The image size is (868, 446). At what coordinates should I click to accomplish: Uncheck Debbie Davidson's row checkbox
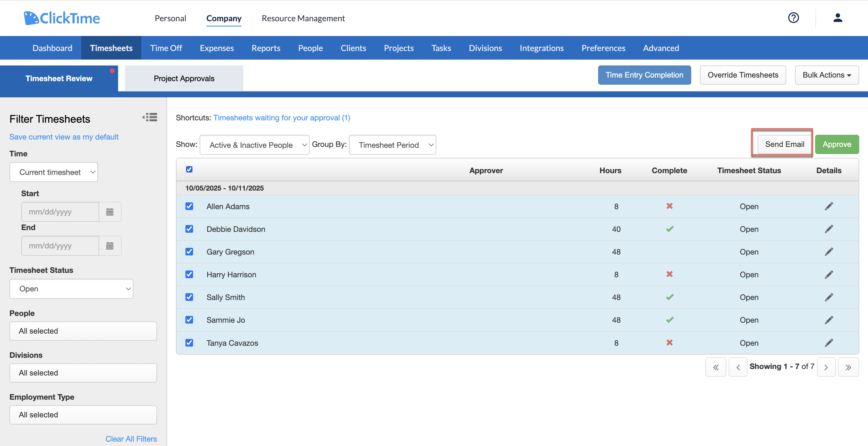tap(189, 229)
